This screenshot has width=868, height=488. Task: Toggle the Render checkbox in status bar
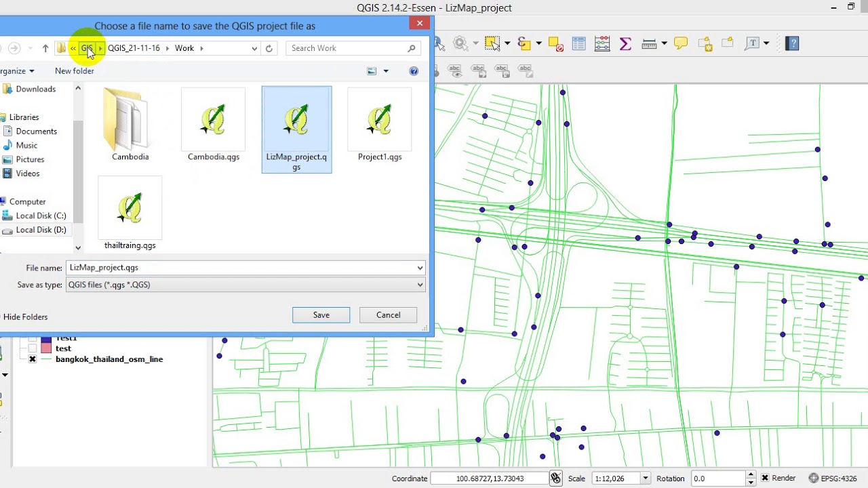765,479
